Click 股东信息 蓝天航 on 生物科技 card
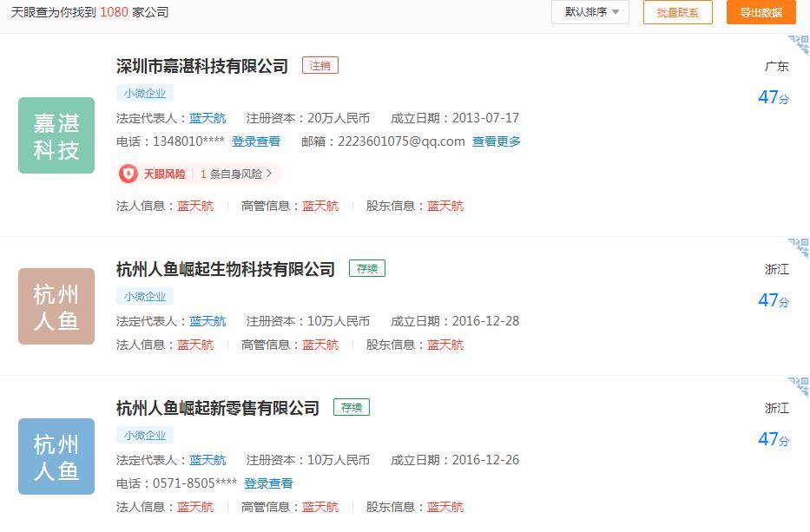Image resolution: width=810 pixels, height=532 pixels. coord(445,345)
